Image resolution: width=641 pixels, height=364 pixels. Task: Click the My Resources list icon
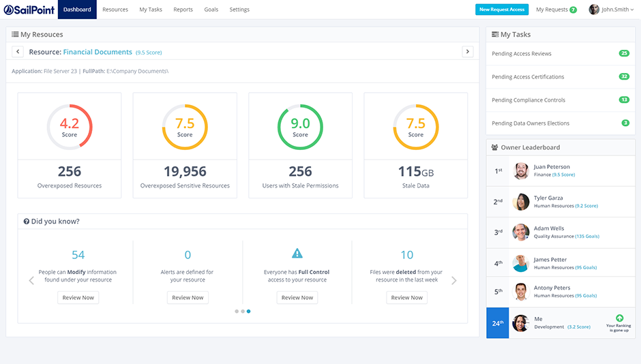15,34
